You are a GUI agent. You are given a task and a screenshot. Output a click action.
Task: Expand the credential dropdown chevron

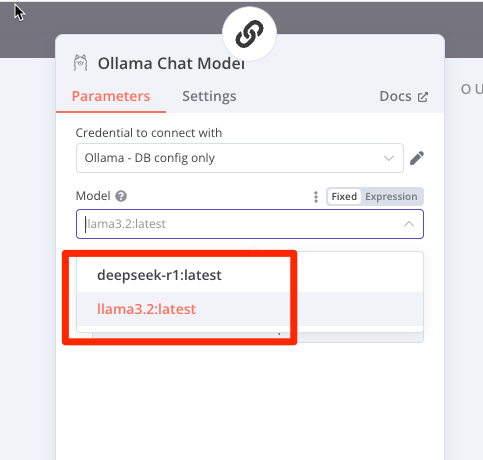(389, 158)
